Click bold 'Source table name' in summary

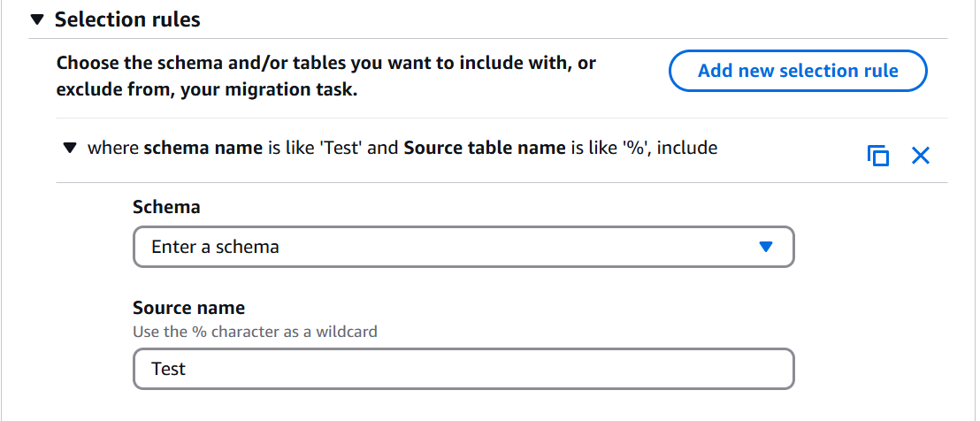483,149
